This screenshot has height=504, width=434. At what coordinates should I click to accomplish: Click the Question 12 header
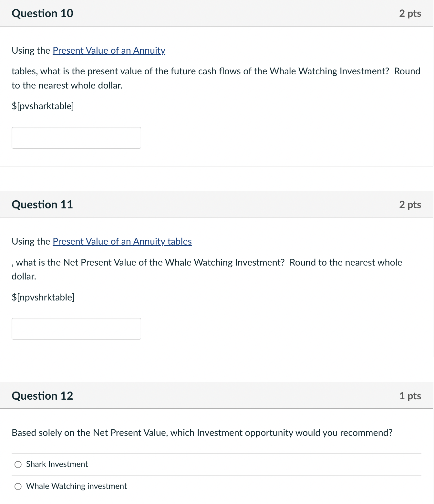tap(42, 395)
